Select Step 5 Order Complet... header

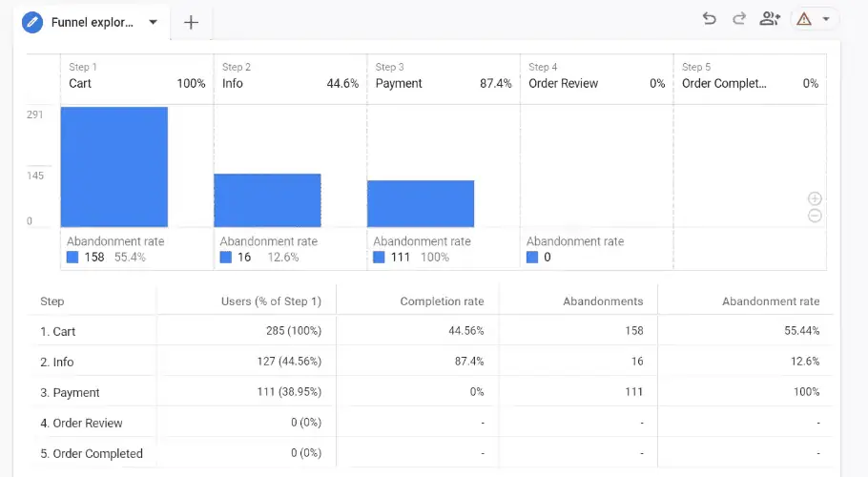click(750, 79)
